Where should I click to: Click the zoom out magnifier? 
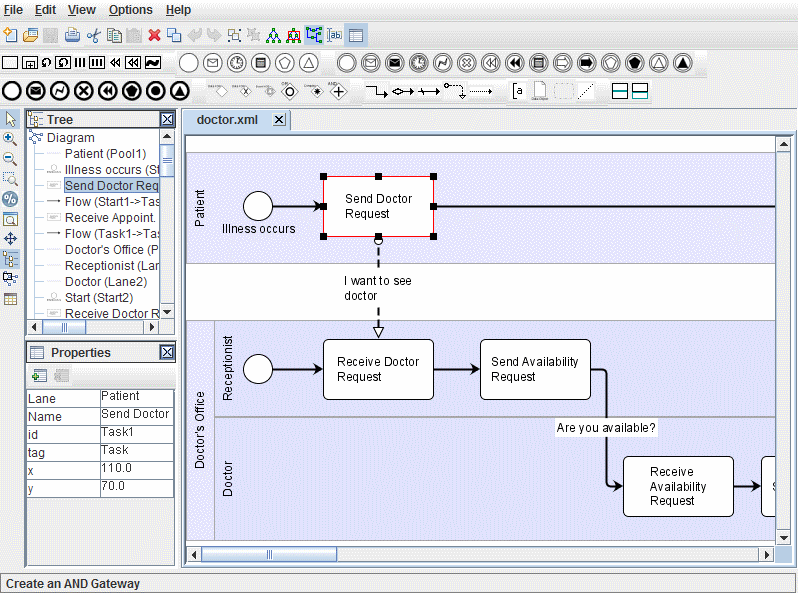coord(10,159)
